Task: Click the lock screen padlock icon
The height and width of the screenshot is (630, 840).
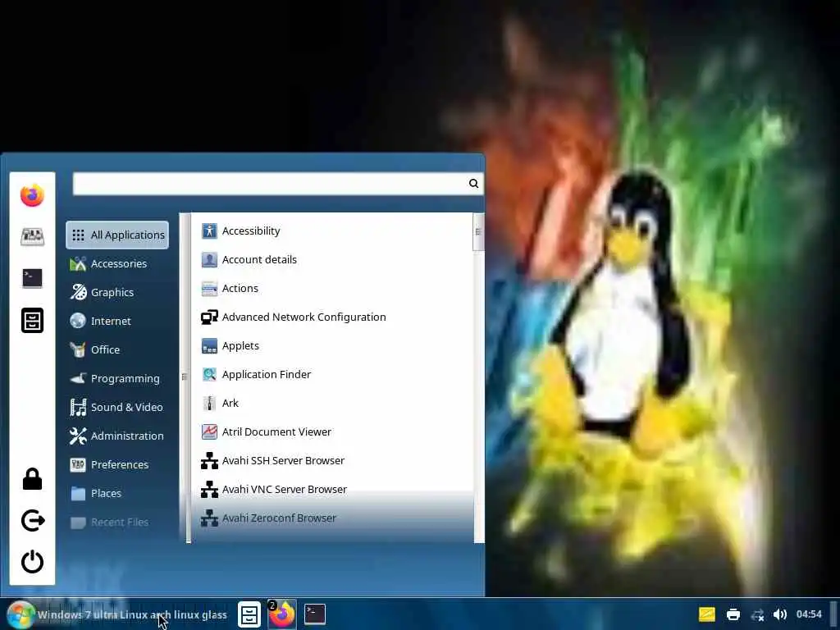Action: [32, 478]
